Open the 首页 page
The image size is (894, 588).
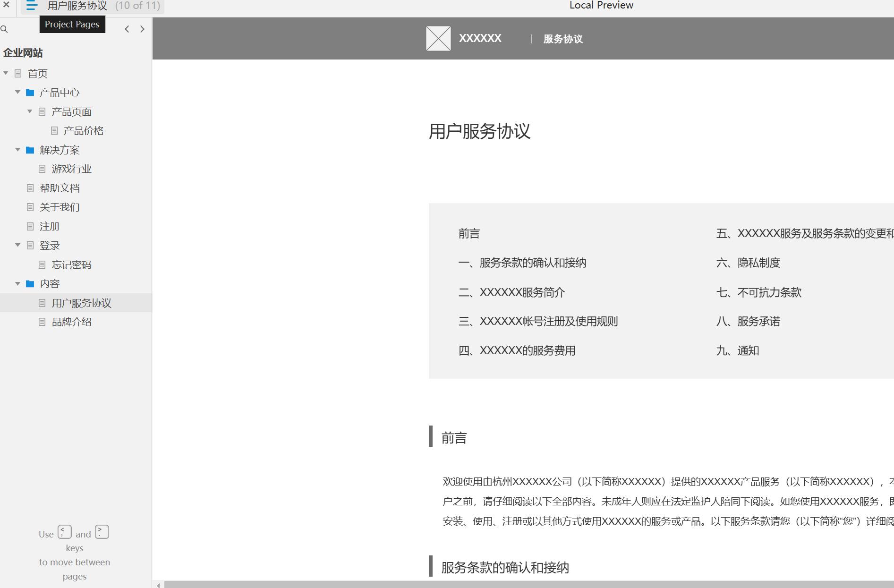click(x=38, y=74)
